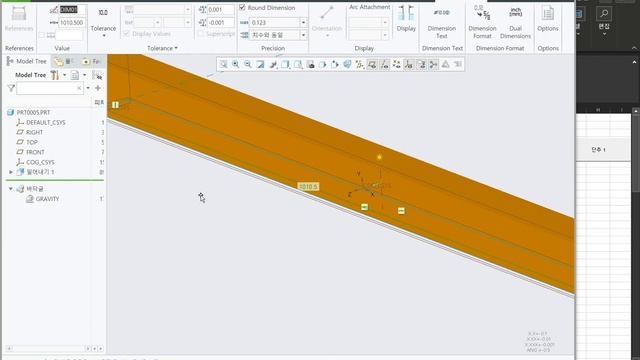Click the tree columns display icon

[75, 75]
